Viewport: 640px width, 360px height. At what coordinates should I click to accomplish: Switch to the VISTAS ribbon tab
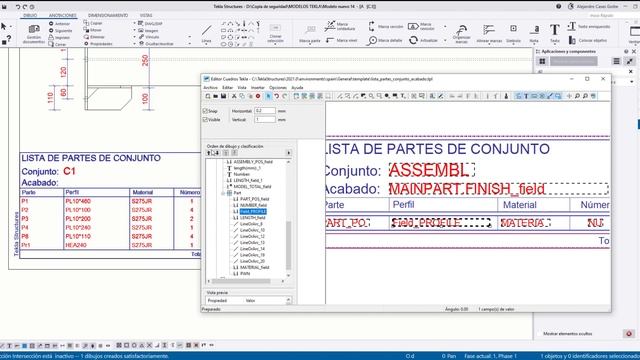[x=146, y=15]
